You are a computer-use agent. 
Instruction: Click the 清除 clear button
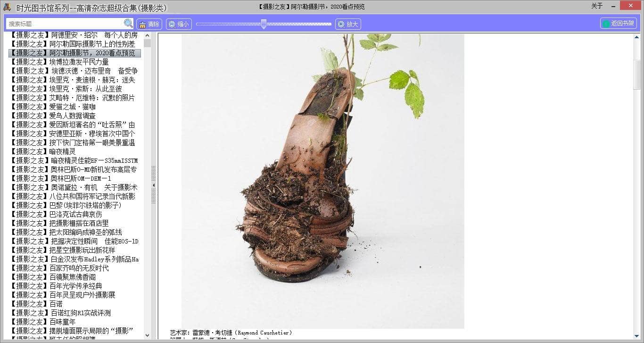point(149,24)
